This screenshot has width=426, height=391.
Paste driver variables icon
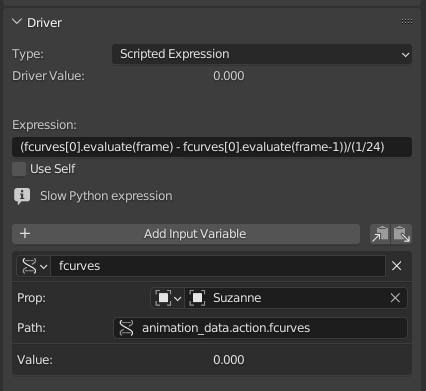pos(402,234)
